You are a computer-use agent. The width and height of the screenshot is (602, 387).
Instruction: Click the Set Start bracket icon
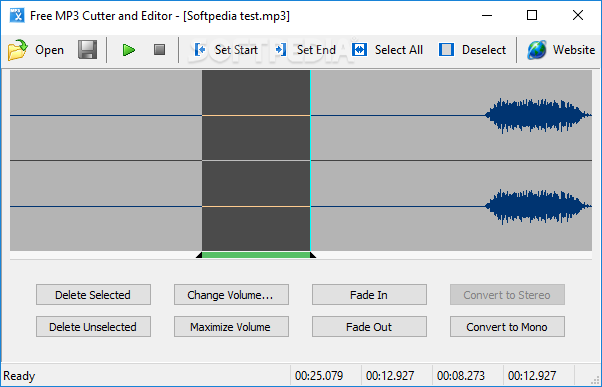[200, 50]
